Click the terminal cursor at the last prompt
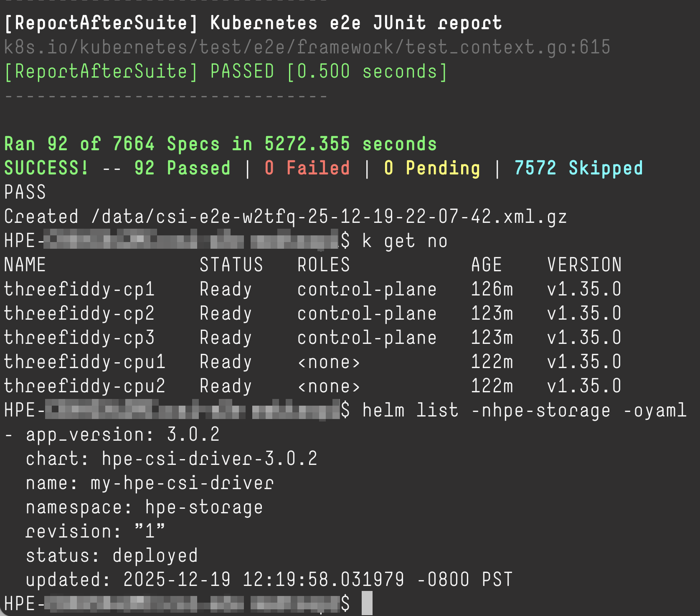 tap(367, 603)
